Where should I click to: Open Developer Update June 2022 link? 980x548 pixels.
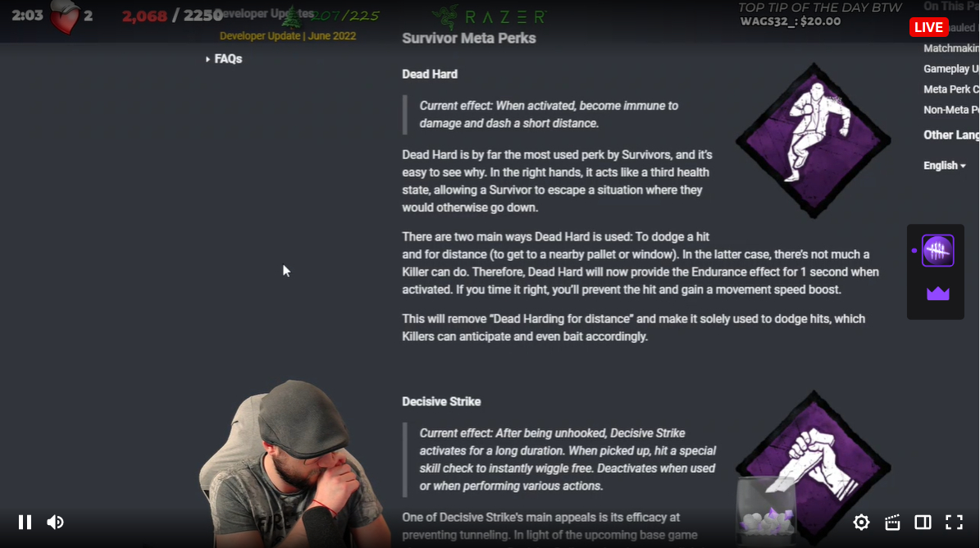[x=288, y=36]
